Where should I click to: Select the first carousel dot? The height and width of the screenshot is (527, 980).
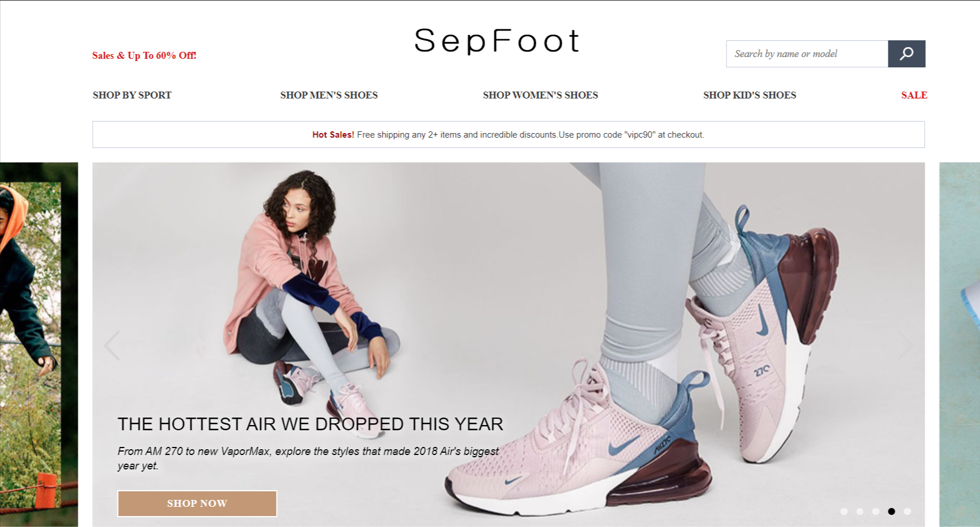coord(844,511)
